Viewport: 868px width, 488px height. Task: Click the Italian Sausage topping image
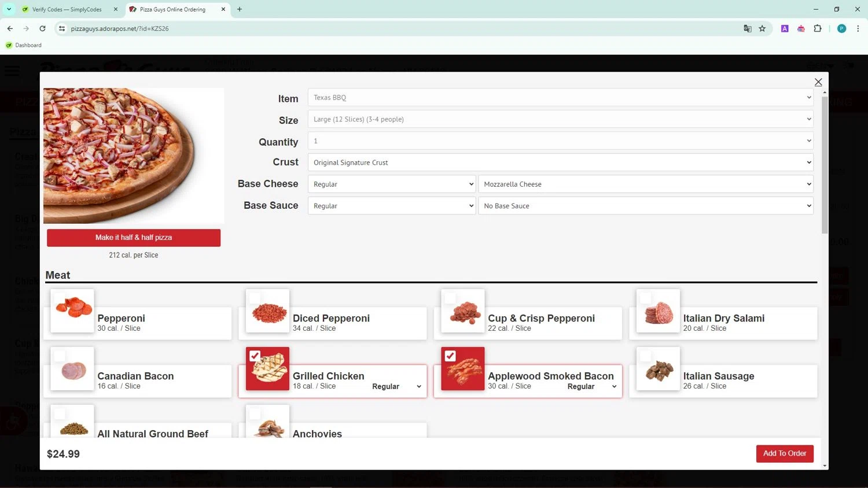(x=658, y=369)
